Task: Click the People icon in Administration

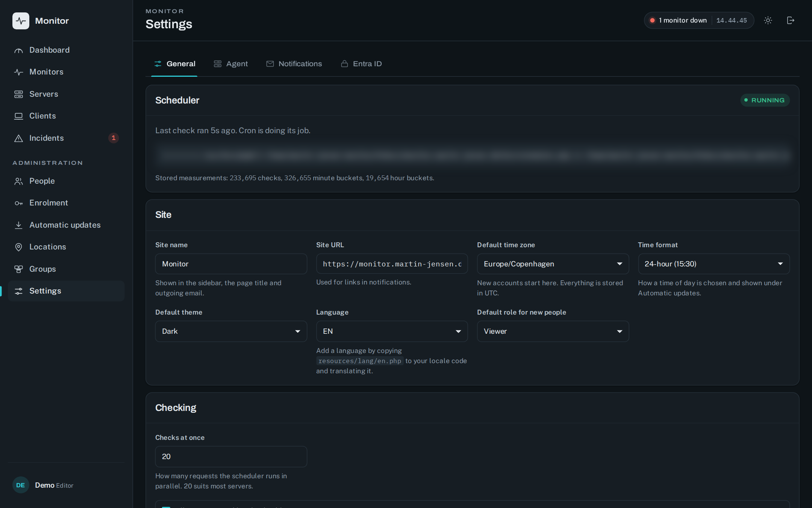Action: [x=18, y=181]
